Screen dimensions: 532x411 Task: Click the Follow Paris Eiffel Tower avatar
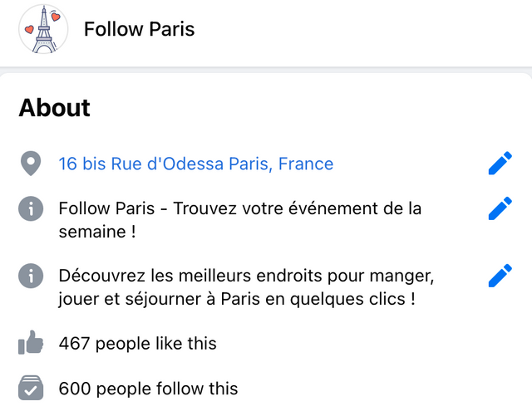pyautogui.click(x=43, y=29)
